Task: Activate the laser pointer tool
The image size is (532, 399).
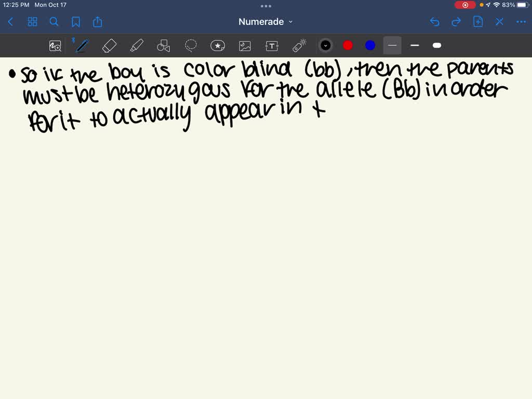Action: tap(299, 46)
